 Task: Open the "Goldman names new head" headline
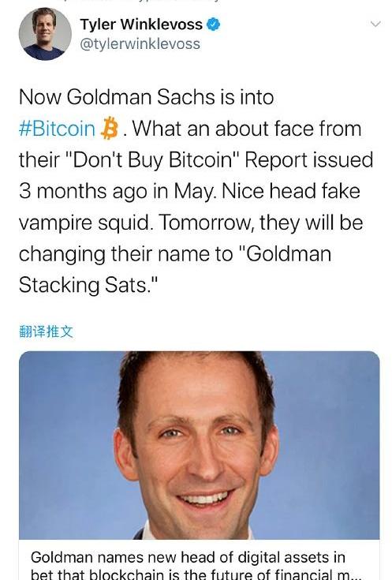pos(188,557)
